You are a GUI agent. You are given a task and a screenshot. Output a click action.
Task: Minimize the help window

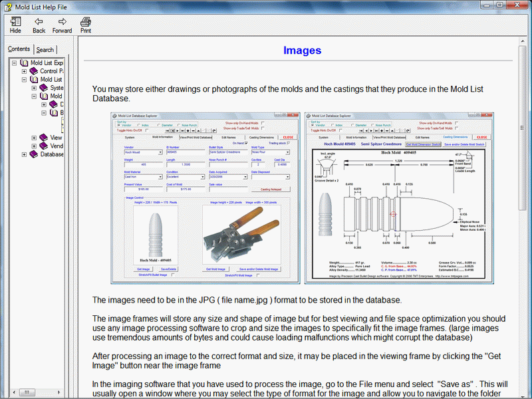click(487, 5)
